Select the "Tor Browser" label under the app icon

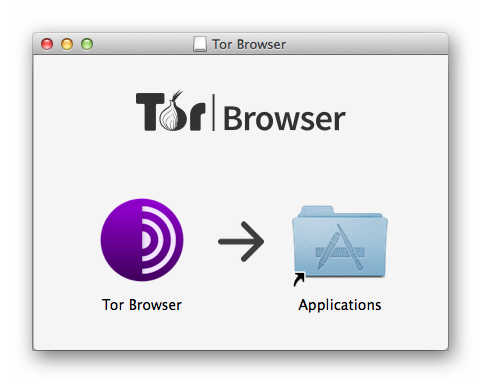click(x=142, y=305)
